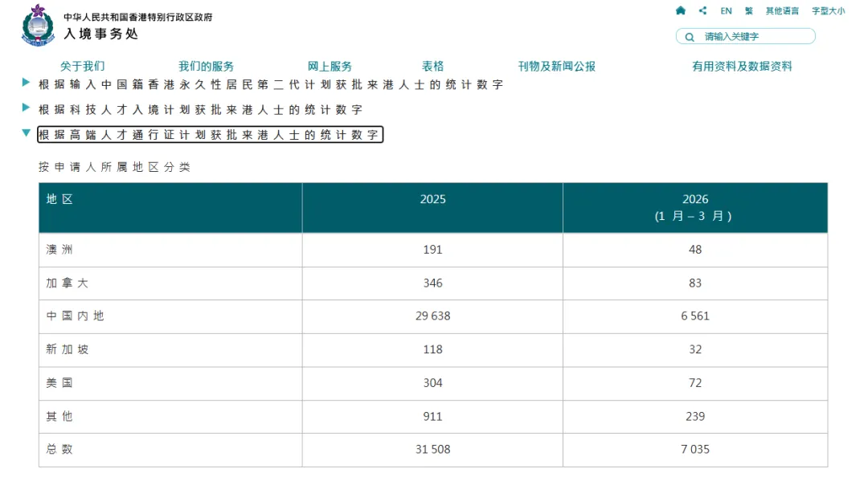Click the value 239 for 其他

point(695,416)
